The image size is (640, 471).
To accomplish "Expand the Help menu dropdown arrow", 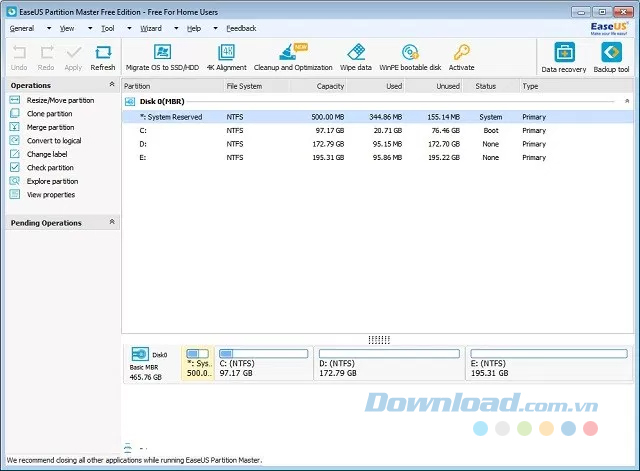I will pos(216,29).
